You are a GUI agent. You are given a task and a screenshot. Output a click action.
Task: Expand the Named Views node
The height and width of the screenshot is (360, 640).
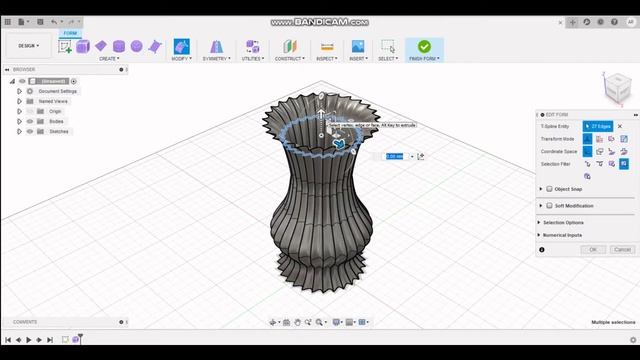(19, 101)
